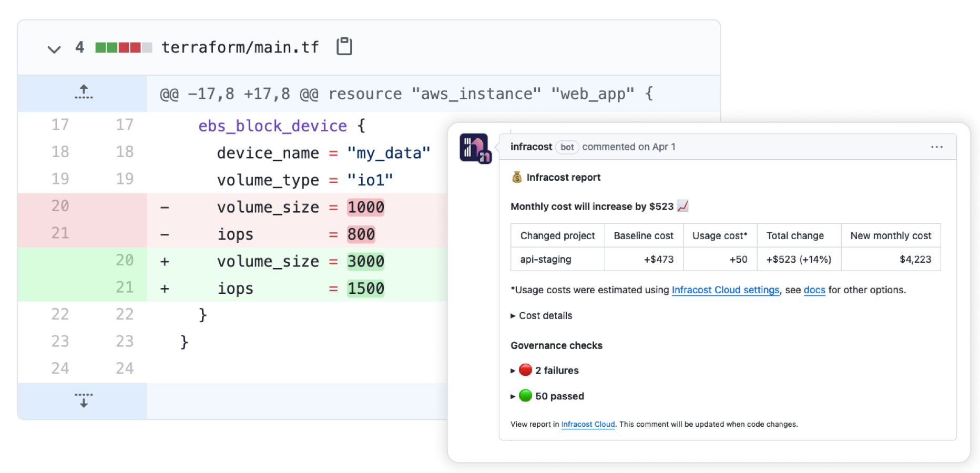Click the api-staging project cell
Screen dimensions: 980x473
point(557,259)
